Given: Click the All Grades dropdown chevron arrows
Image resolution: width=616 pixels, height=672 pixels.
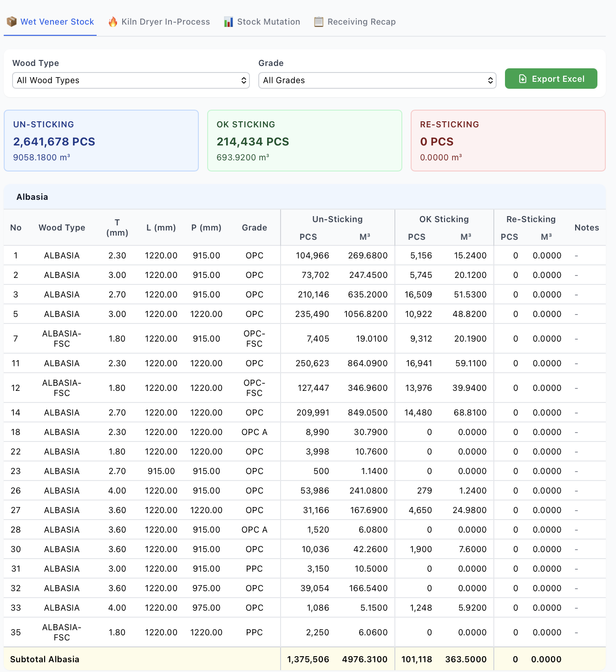Looking at the screenshot, I should click(x=490, y=80).
